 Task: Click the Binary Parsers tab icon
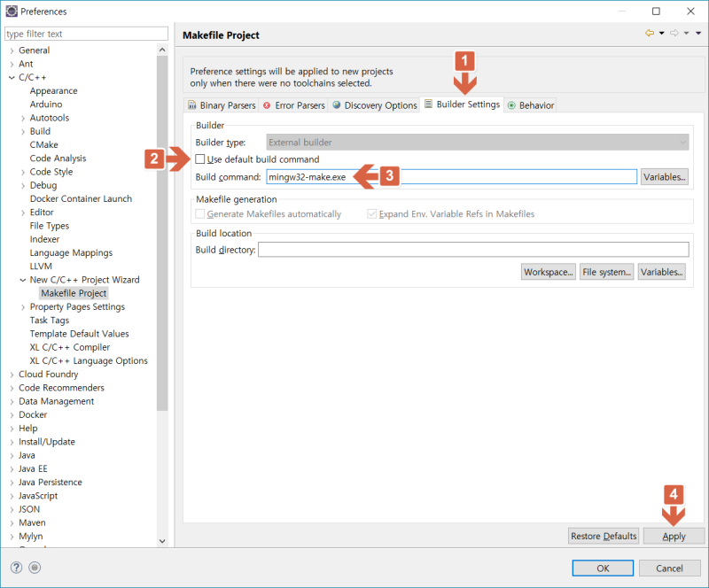click(x=192, y=105)
